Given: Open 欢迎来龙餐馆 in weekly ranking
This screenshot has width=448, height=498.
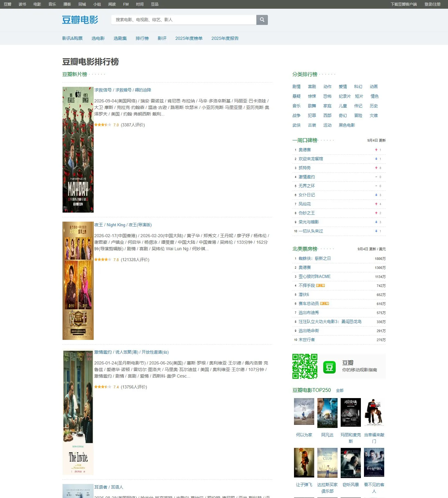Looking at the screenshot, I should (311, 159).
